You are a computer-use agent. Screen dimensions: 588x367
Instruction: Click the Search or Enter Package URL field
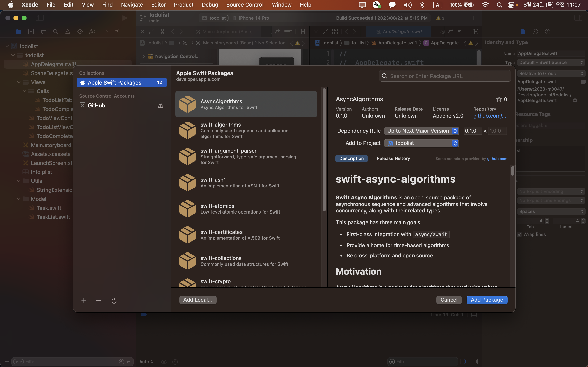coord(445,76)
